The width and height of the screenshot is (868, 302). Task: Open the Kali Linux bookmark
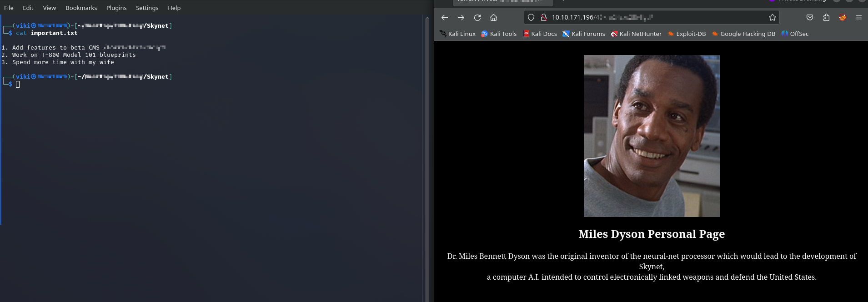[457, 34]
